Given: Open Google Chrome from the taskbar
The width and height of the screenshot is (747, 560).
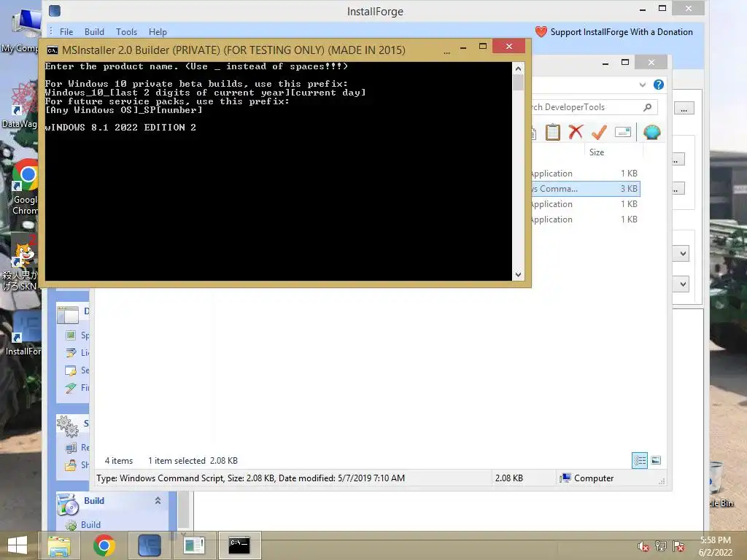Looking at the screenshot, I should (x=104, y=545).
